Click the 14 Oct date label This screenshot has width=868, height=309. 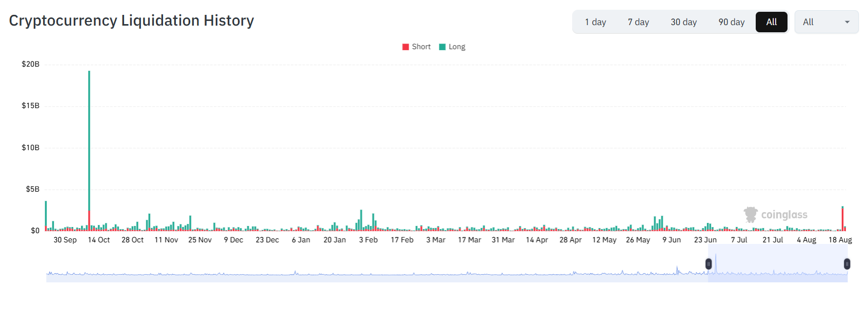(x=99, y=240)
